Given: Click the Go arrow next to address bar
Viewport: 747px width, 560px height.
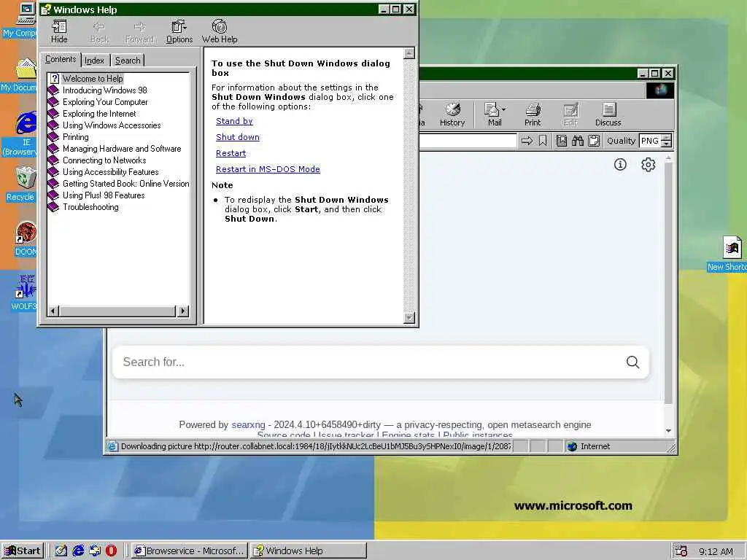Looking at the screenshot, I should pyautogui.click(x=527, y=141).
